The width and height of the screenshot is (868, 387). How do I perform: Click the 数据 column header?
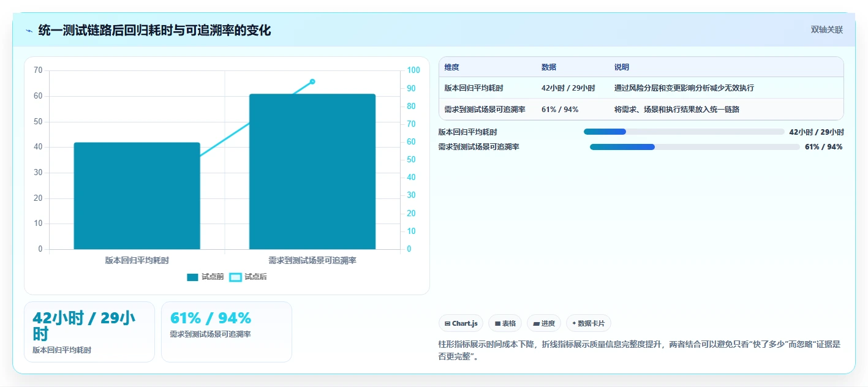549,67
